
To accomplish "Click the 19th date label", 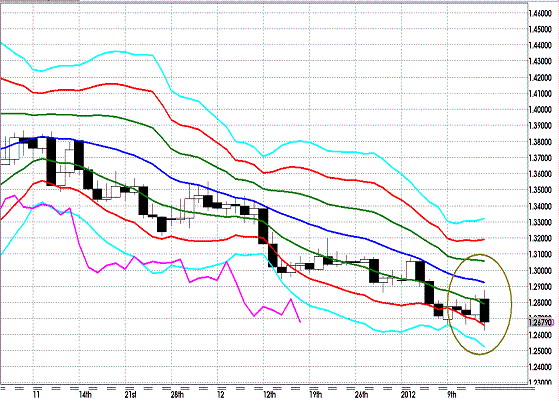I will pyautogui.click(x=316, y=395).
